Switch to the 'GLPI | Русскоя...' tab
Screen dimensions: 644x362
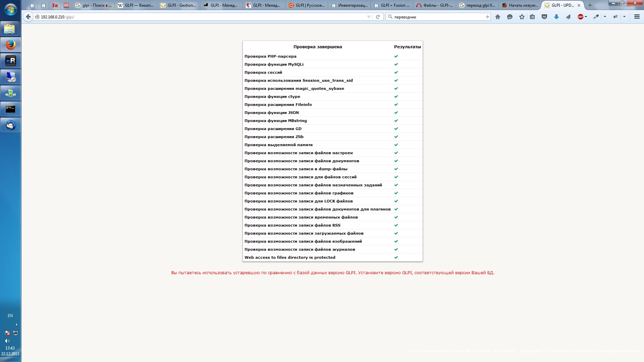307,5
